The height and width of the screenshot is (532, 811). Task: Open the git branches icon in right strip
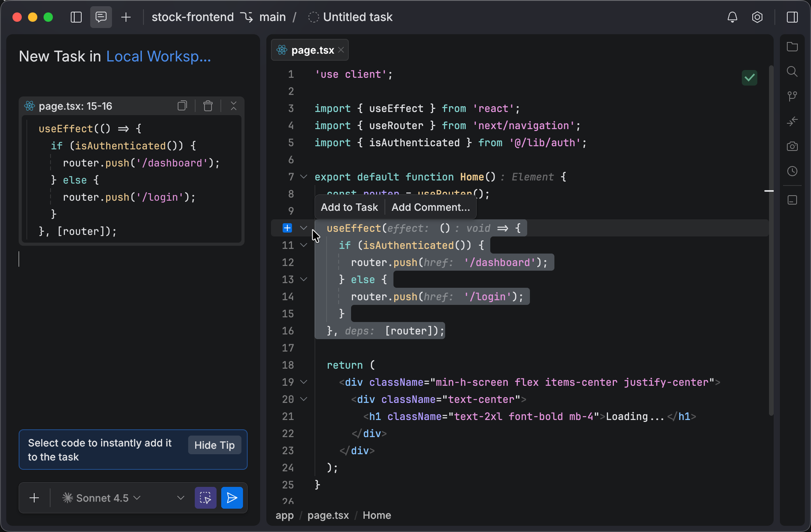tap(792, 96)
